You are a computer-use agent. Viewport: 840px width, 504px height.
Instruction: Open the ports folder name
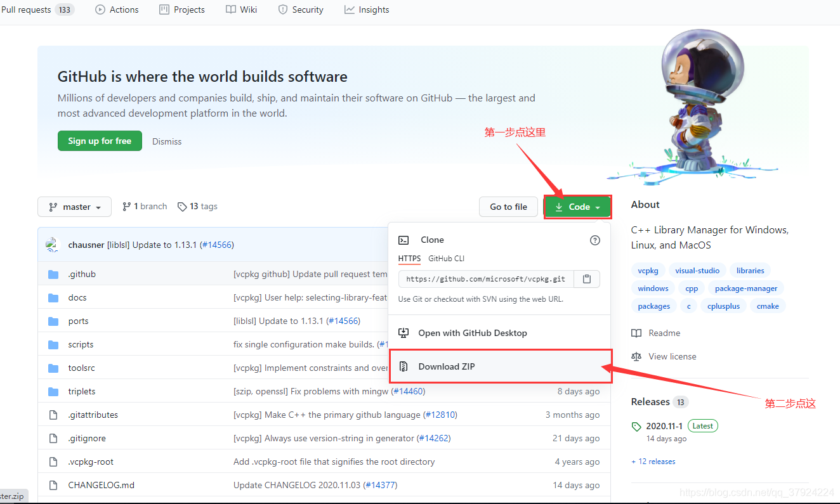coord(79,321)
